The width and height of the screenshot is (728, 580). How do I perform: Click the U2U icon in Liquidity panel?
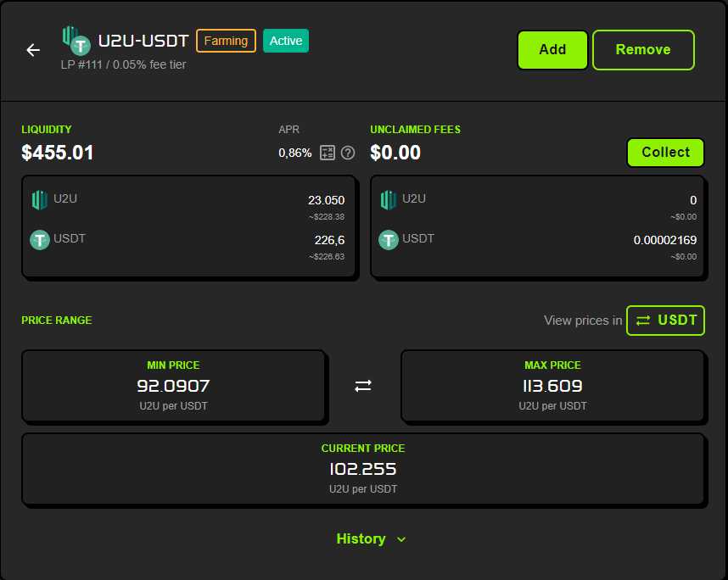(x=39, y=199)
